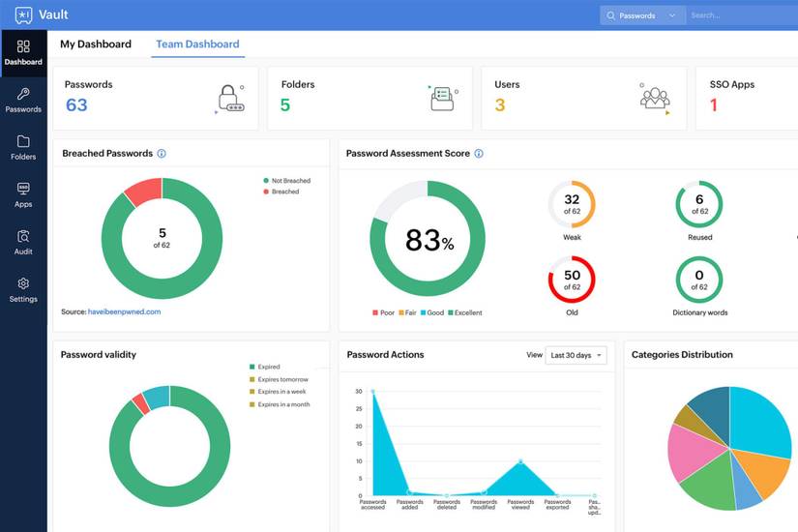
Task: Click the info icon beside Password Assessment Score
Action: (479, 153)
